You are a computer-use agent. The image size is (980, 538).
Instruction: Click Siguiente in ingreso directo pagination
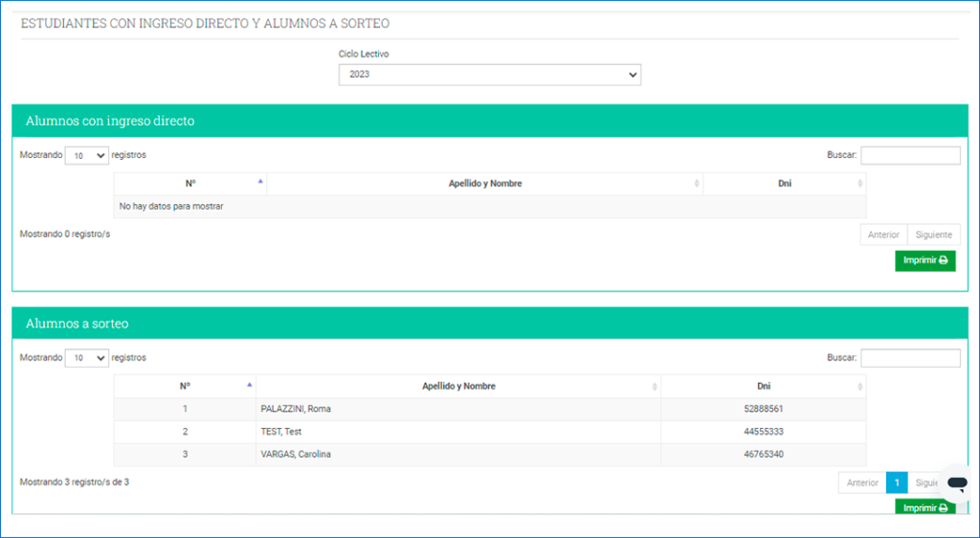tap(933, 235)
